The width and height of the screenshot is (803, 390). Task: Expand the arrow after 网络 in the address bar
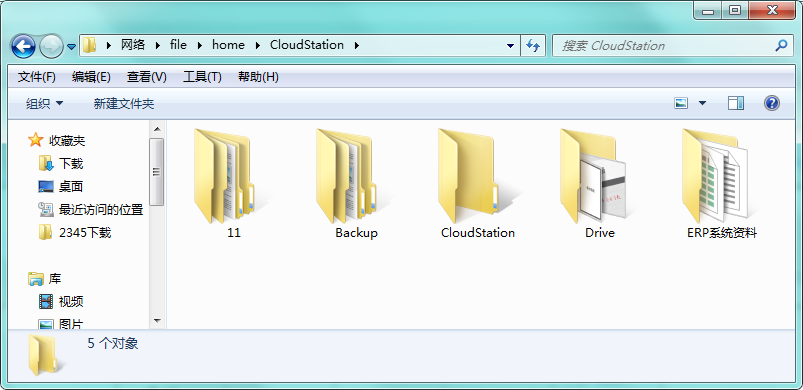158,45
